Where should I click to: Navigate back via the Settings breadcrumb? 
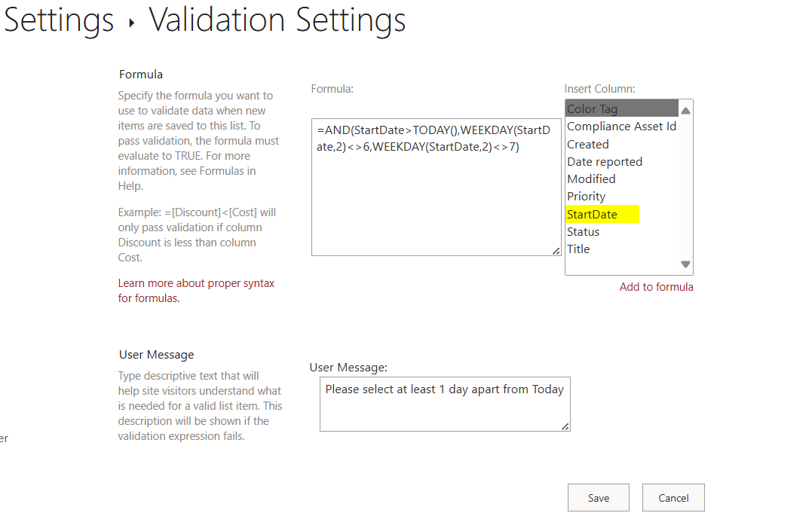click(x=58, y=20)
